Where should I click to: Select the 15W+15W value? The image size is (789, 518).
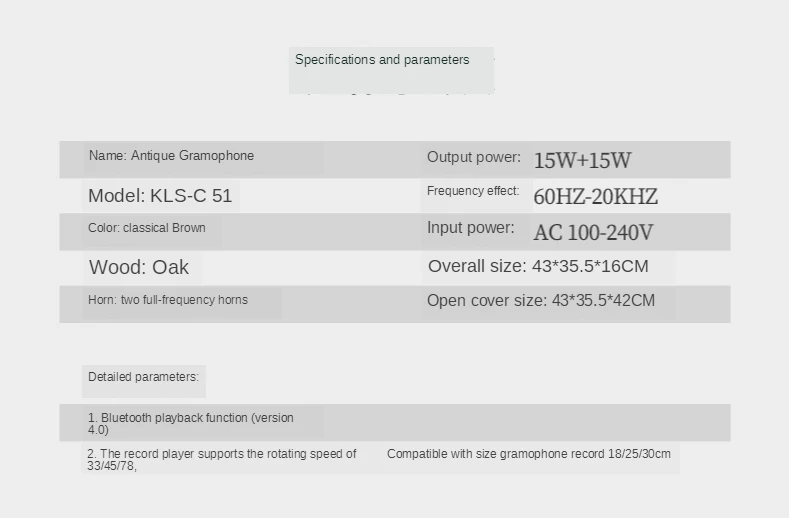click(x=582, y=161)
